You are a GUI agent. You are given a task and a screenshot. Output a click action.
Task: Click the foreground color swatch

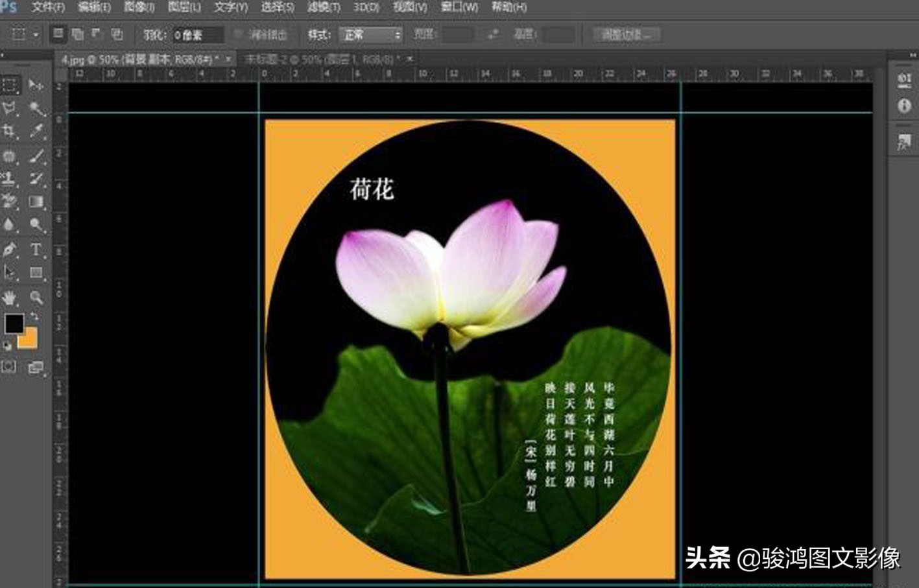[x=14, y=322]
